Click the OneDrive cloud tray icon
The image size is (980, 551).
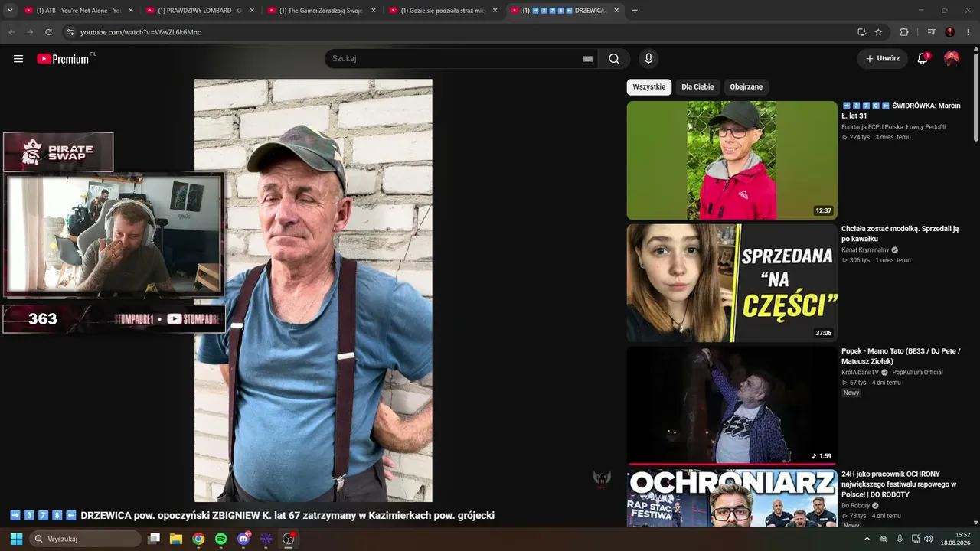point(884,539)
